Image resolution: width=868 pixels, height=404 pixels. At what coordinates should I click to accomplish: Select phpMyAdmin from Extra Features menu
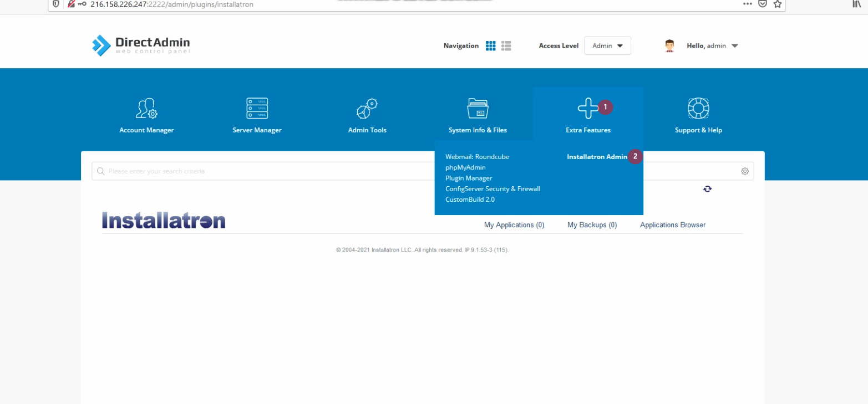(x=465, y=167)
